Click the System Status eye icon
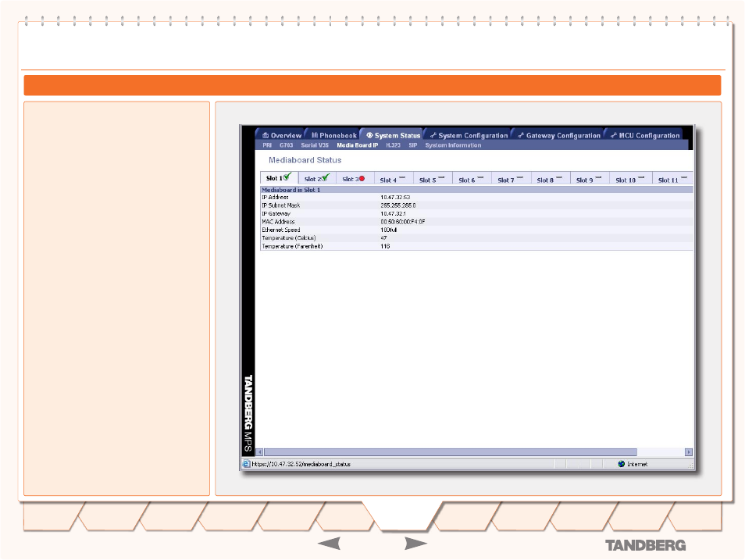 click(369, 135)
